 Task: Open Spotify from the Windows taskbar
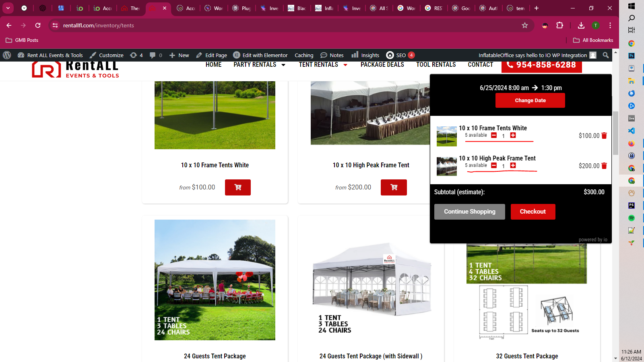point(631,218)
